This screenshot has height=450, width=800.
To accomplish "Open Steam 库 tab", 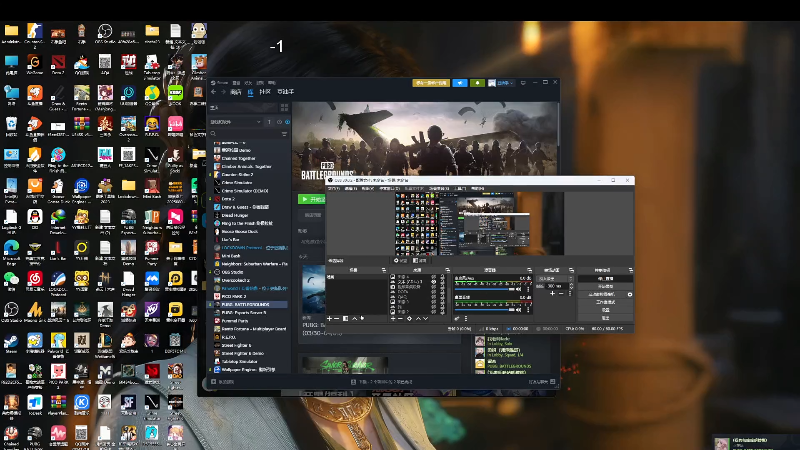I will (251, 92).
